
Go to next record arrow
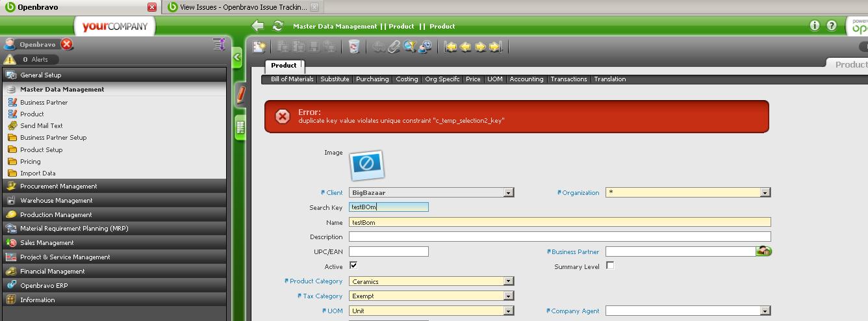480,46
